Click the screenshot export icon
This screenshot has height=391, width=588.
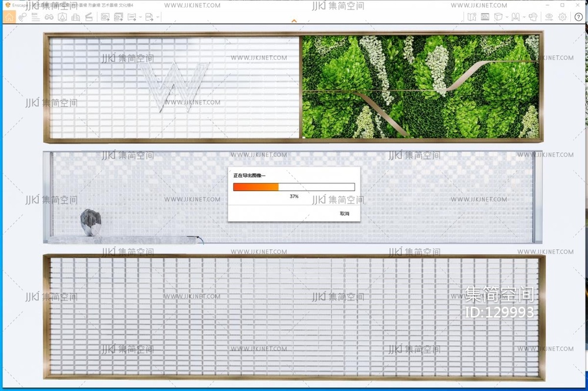tap(105, 17)
